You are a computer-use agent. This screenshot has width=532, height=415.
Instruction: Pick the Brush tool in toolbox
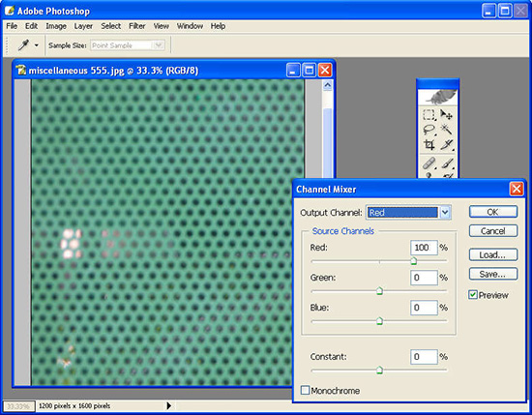448,163
